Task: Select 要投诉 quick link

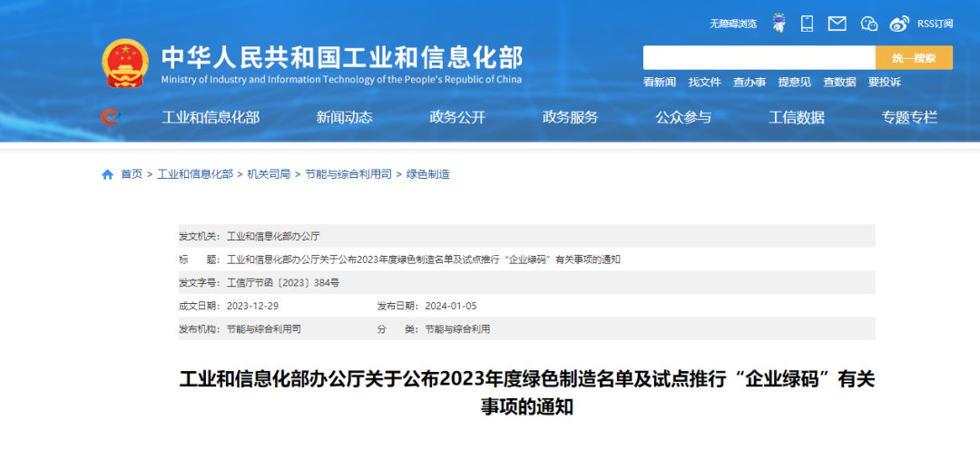Action: tap(885, 82)
